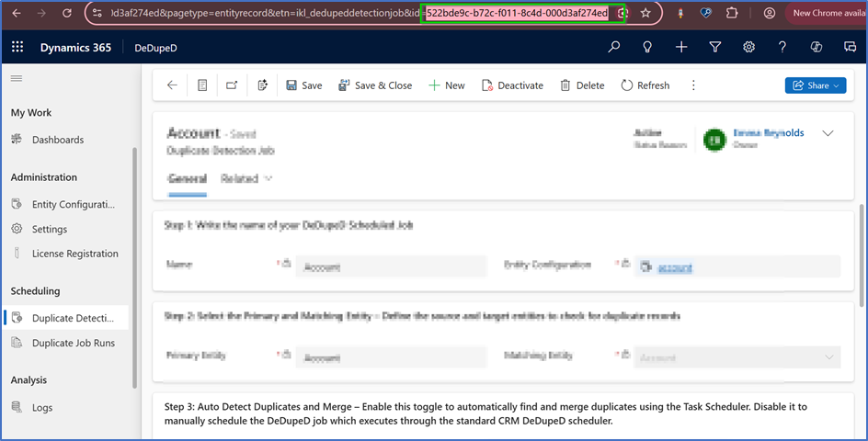The width and height of the screenshot is (868, 441).
Task: Open the lightbulb assistant icon
Action: pyautogui.click(x=647, y=47)
